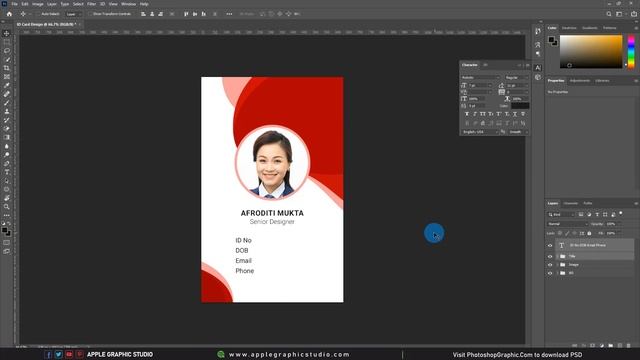Hide the BG group layer
The width and height of the screenshot is (640, 360).
coord(550,273)
